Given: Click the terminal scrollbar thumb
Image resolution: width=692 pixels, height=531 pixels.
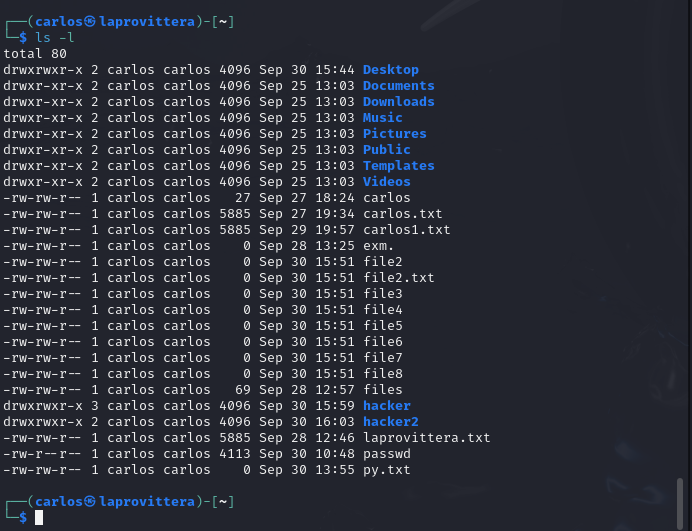Looking at the screenshot, I should click(680, 502).
